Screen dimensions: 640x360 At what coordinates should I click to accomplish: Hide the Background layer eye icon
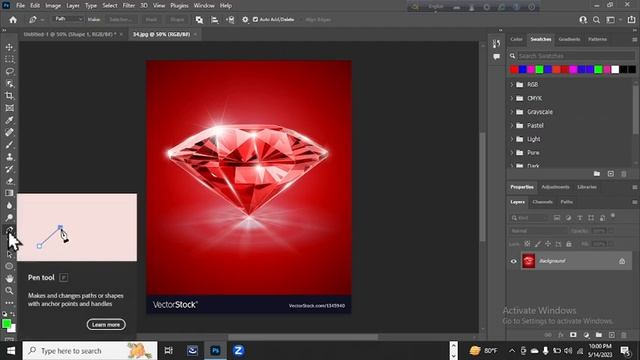513,261
